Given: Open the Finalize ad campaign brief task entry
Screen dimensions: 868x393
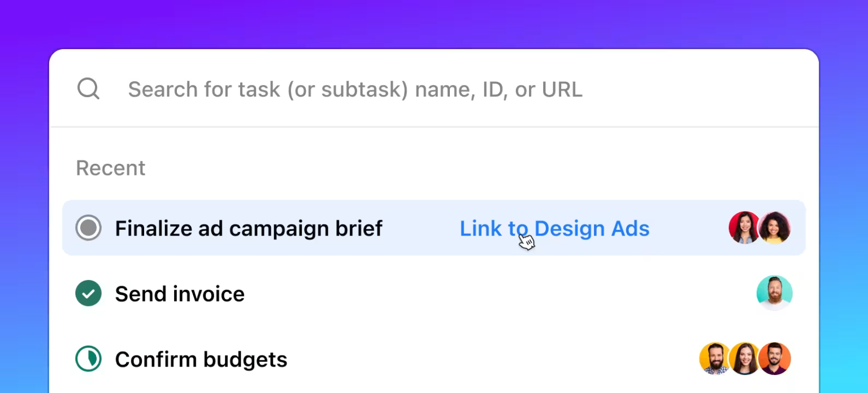Looking at the screenshot, I should pyautogui.click(x=249, y=228).
